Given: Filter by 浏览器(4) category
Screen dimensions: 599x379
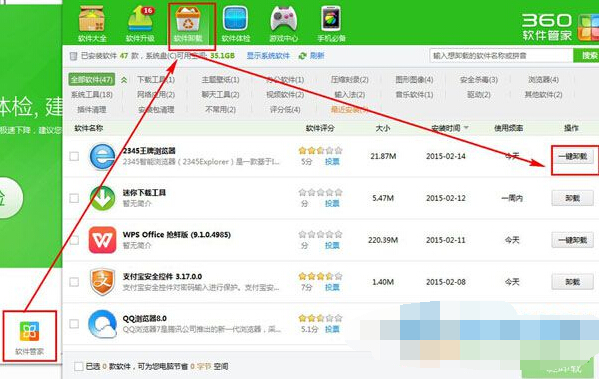Looking at the screenshot, I should click(x=543, y=80).
